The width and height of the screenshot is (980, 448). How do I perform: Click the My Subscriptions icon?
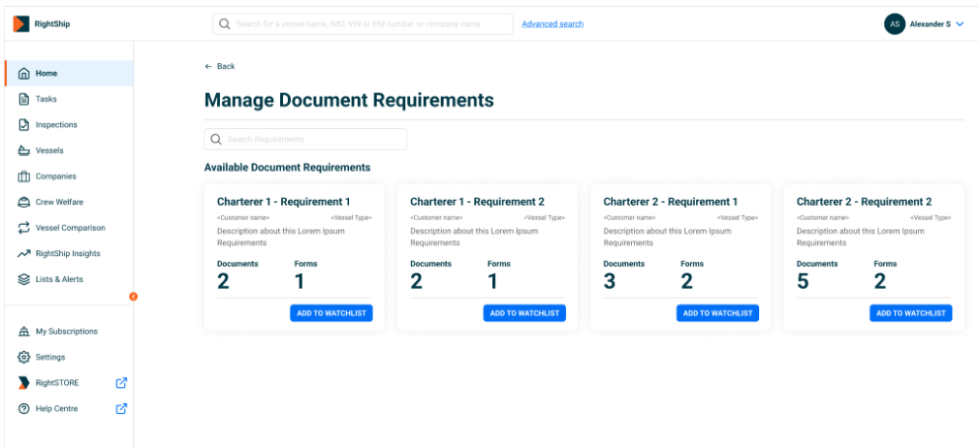[x=24, y=332]
